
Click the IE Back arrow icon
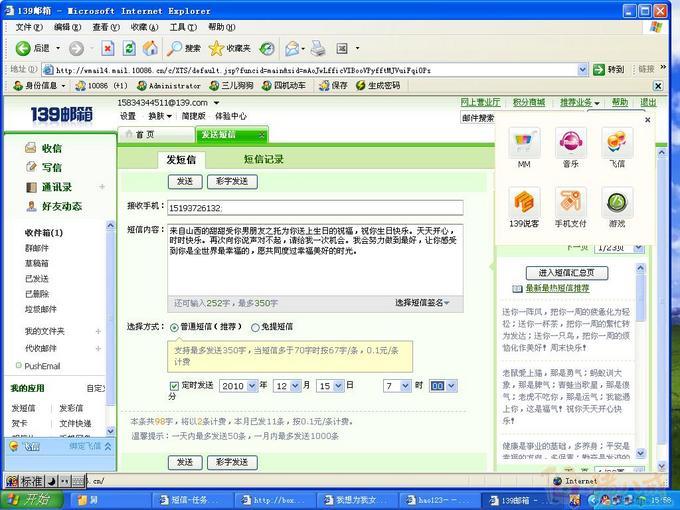[23, 48]
